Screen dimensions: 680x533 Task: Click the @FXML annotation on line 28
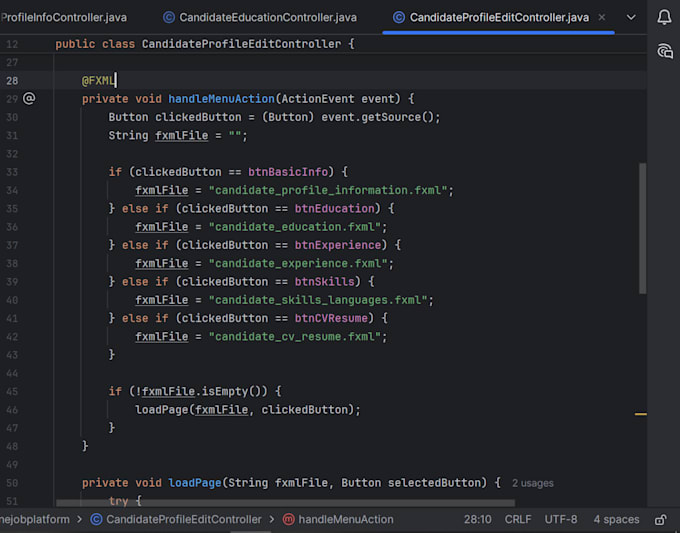coord(98,81)
